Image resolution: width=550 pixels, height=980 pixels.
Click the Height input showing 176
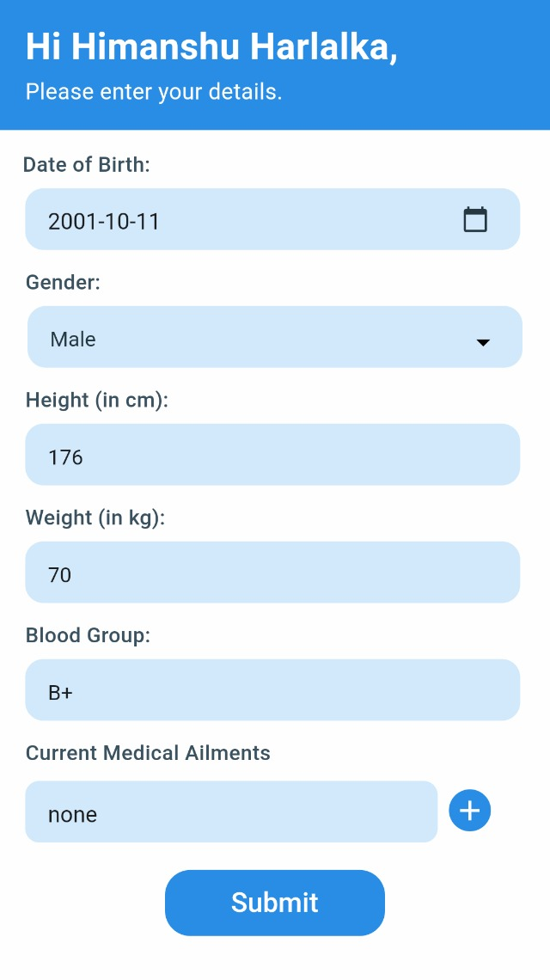click(272, 455)
